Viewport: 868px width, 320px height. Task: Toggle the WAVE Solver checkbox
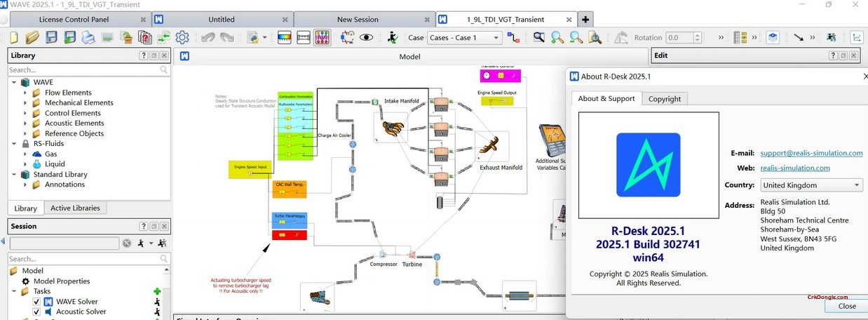(37, 302)
